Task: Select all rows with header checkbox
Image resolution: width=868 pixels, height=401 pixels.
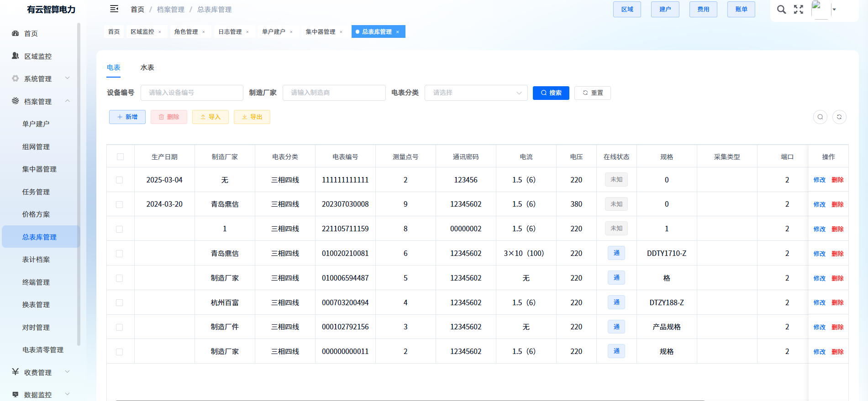Action: pyautogui.click(x=120, y=157)
